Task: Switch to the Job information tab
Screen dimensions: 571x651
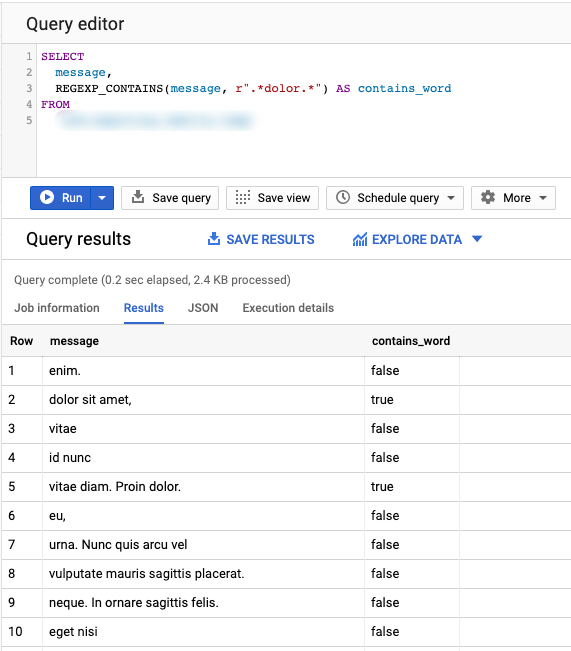Action: pos(57,308)
